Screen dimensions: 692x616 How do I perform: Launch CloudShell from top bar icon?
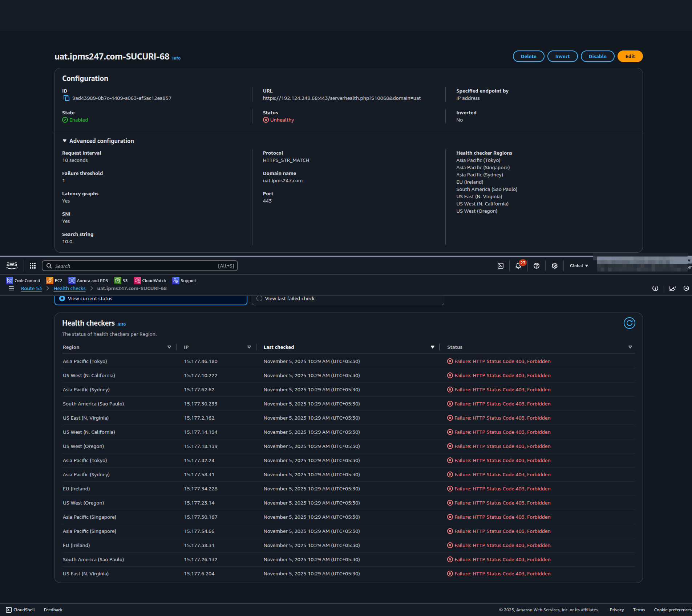click(x=501, y=266)
